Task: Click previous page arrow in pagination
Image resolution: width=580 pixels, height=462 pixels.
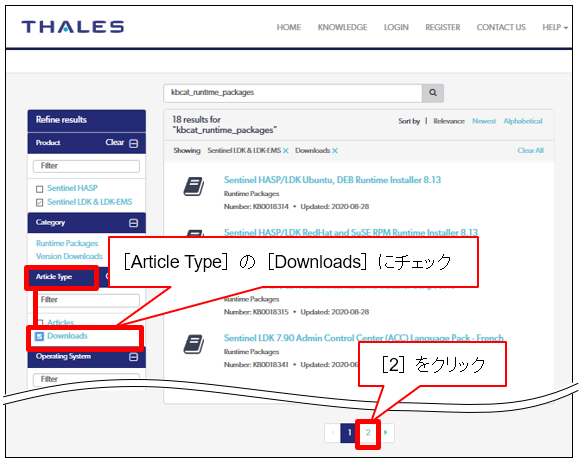Action: (x=333, y=433)
